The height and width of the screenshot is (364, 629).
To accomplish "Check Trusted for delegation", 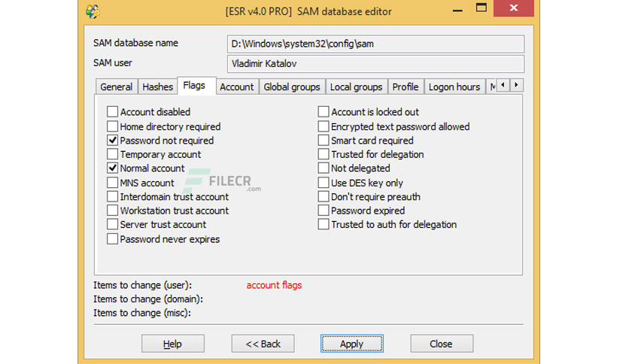I will pyautogui.click(x=324, y=154).
